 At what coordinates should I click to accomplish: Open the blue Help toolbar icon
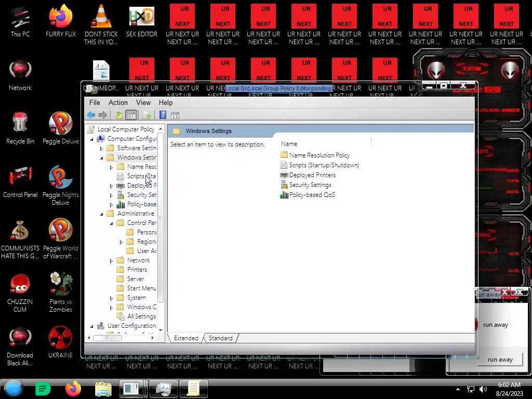pyautogui.click(x=163, y=115)
